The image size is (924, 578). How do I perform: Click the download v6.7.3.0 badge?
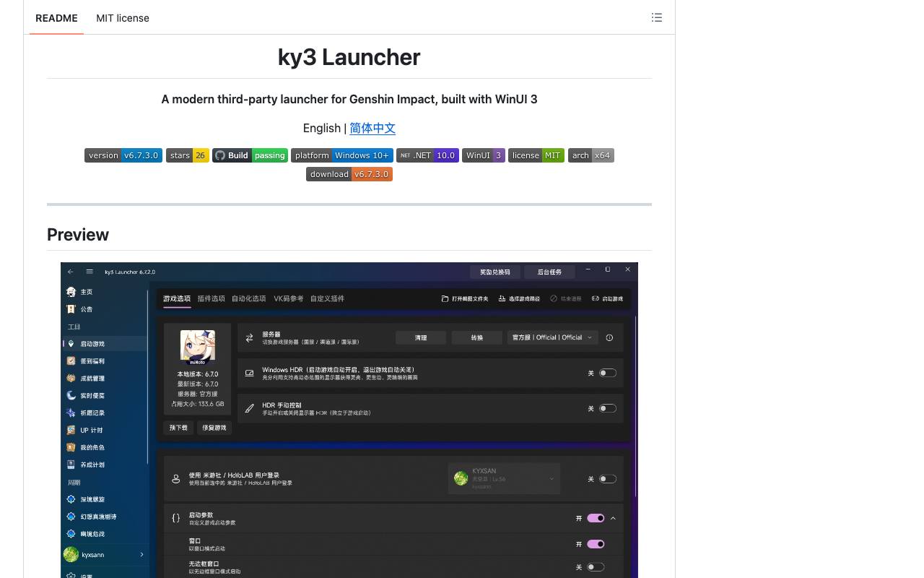click(349, 174)
